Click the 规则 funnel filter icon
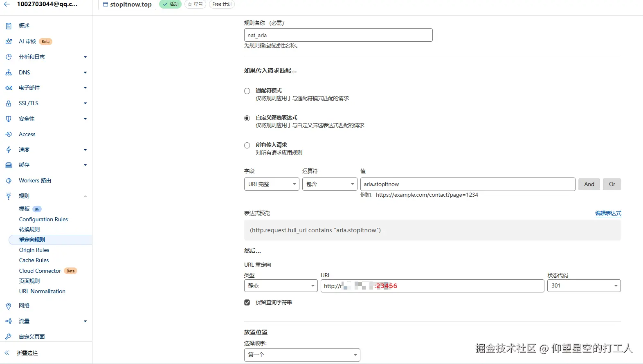 (9, 196)
